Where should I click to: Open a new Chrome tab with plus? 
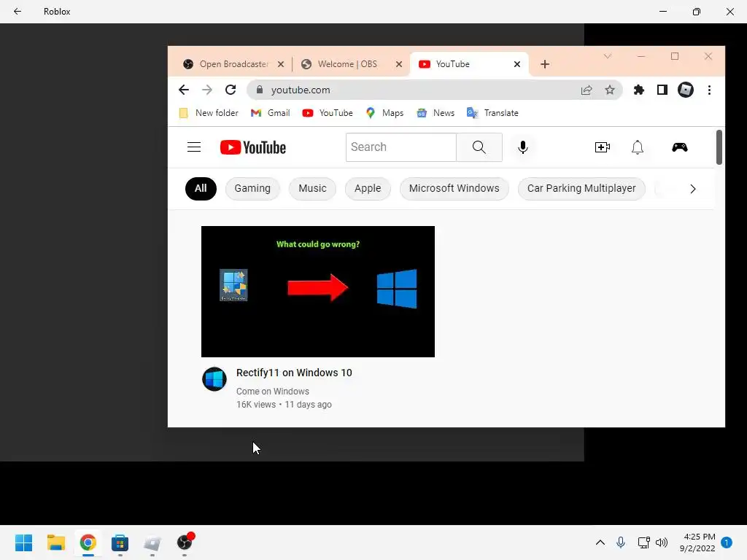pos(545,64)
